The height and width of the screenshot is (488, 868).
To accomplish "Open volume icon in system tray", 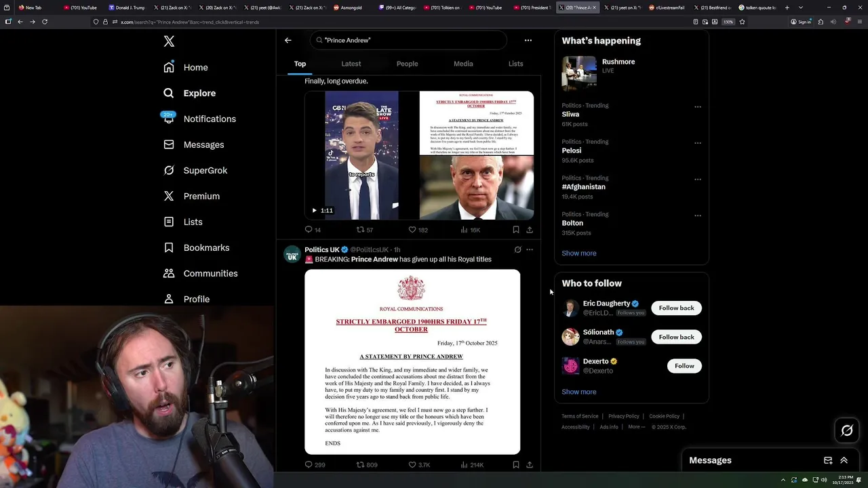I will pyautogui.click(x=824, y=480).
